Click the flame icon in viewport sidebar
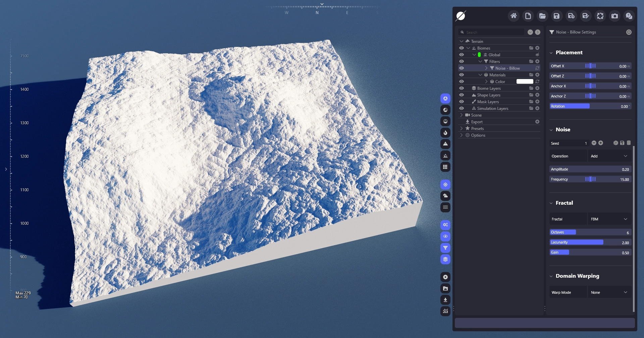 (x=445, y=133)
